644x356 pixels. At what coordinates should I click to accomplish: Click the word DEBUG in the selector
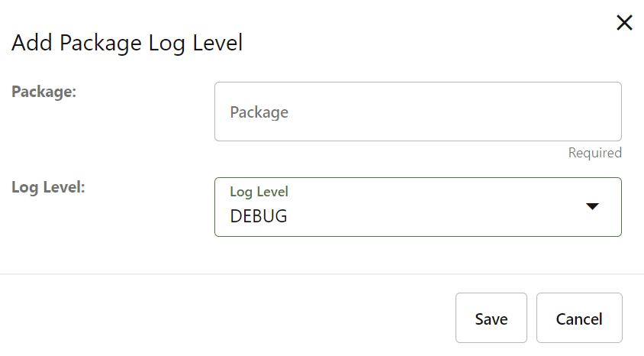click(259, 216)
